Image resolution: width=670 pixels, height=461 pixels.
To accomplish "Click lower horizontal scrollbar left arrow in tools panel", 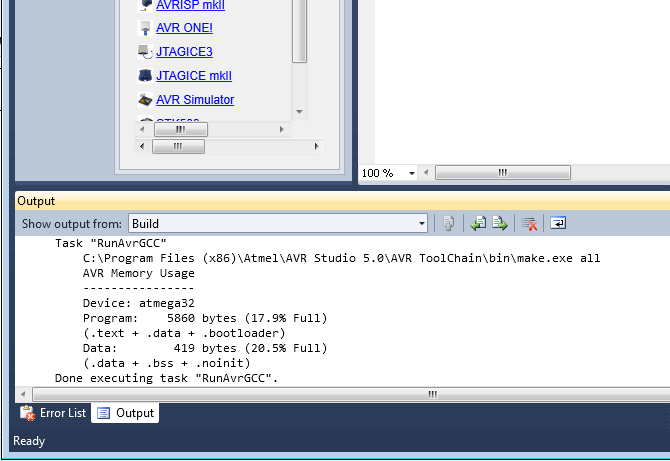I will point(142,147).
